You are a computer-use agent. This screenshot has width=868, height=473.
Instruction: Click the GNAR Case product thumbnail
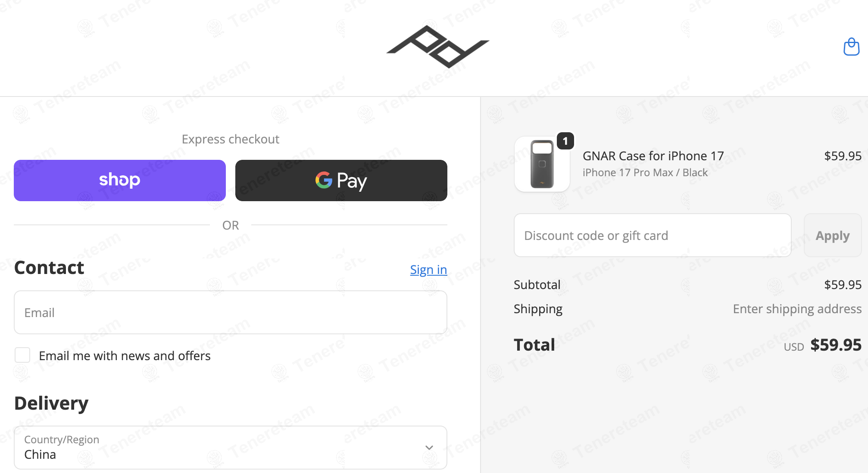(542, 164)
